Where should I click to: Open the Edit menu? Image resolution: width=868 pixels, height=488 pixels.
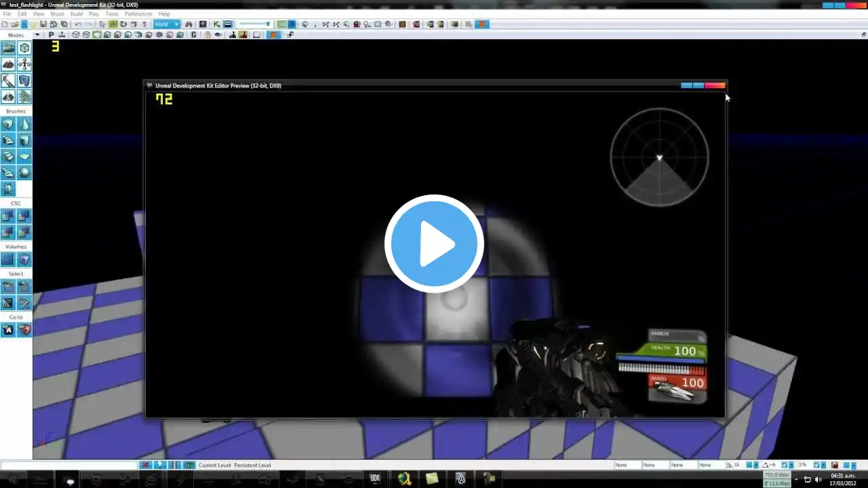pyautogui.click(x=22, y=14)
